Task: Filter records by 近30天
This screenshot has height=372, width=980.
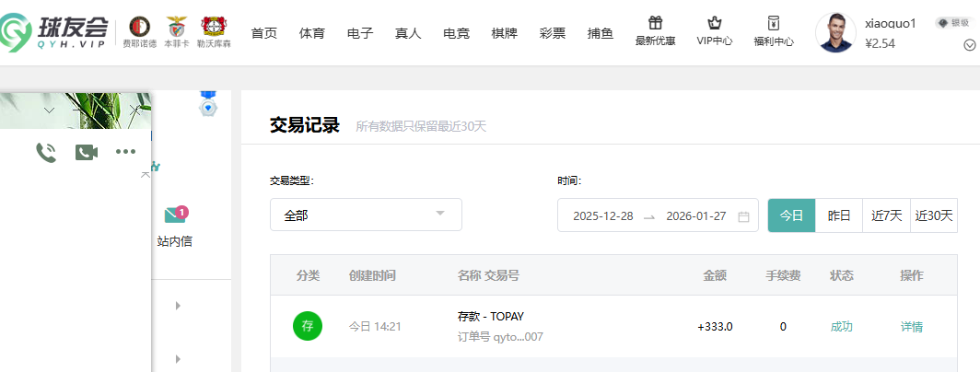Action: pyautogui.click(x=934, y=215)
